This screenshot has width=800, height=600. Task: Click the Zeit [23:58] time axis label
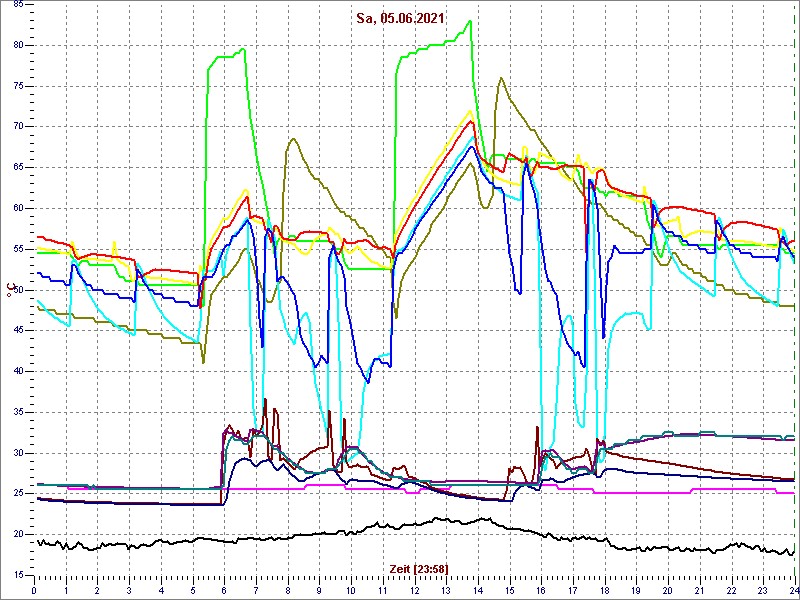419,569
